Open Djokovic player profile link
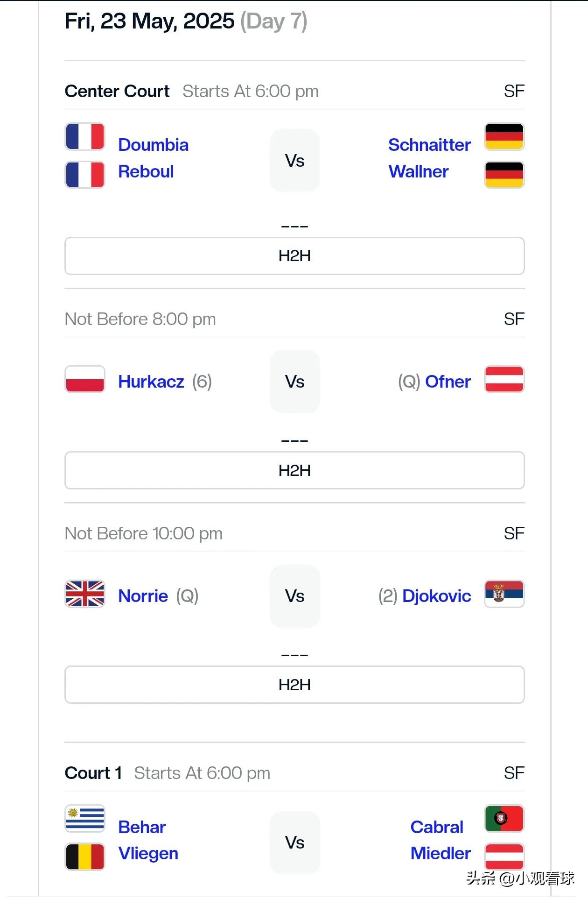This screenshot has height=899, width=588. pos(436,596)
